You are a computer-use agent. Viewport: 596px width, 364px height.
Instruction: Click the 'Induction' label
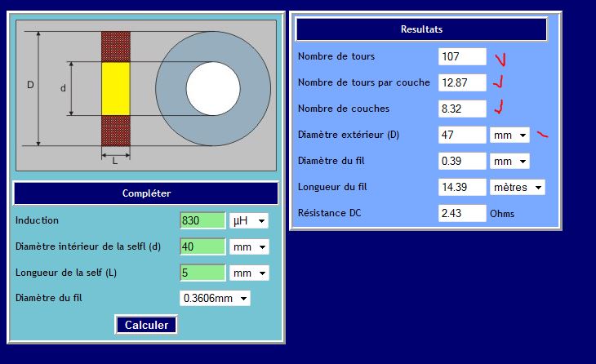pos(37,220)
